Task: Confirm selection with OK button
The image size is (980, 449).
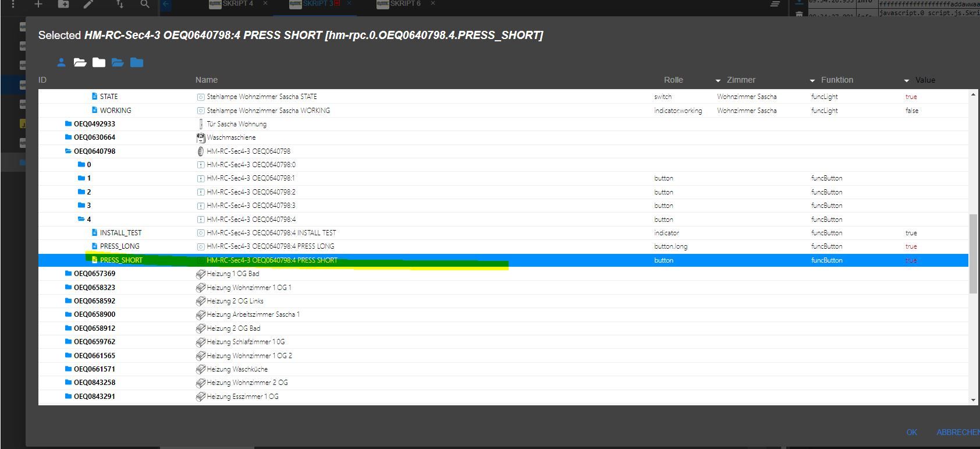Action: [911, 432]
